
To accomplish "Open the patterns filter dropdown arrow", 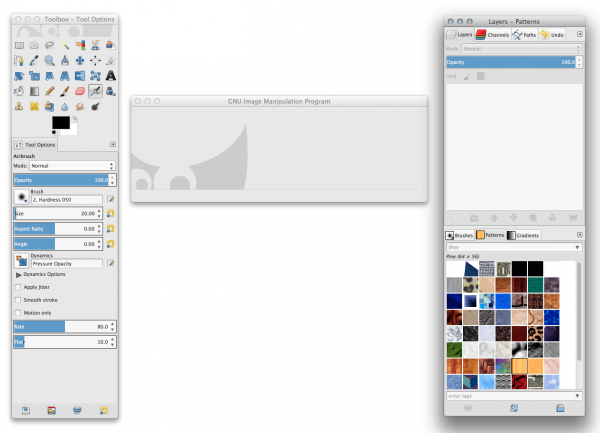I will [x=577, y=247].
